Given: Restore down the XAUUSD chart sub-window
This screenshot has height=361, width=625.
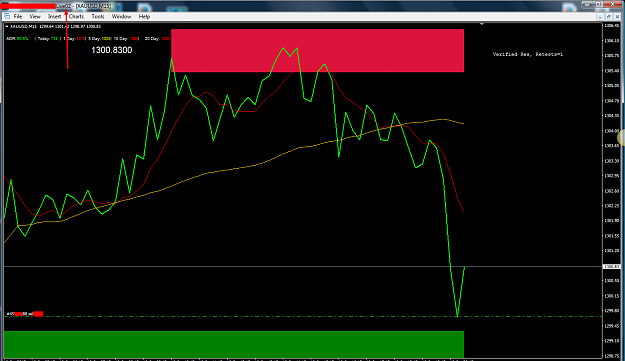Looking at the screenshot, I should coord(609,17).
